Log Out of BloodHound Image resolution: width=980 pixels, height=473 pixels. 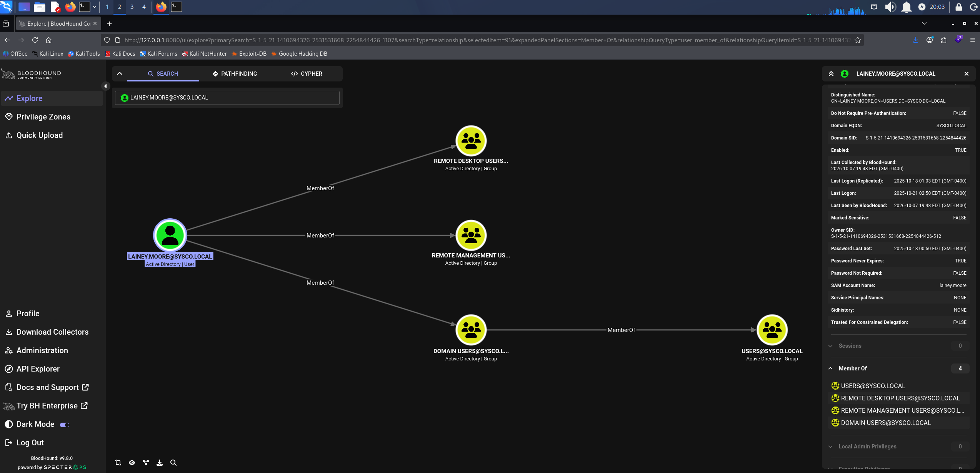[52, 443]
